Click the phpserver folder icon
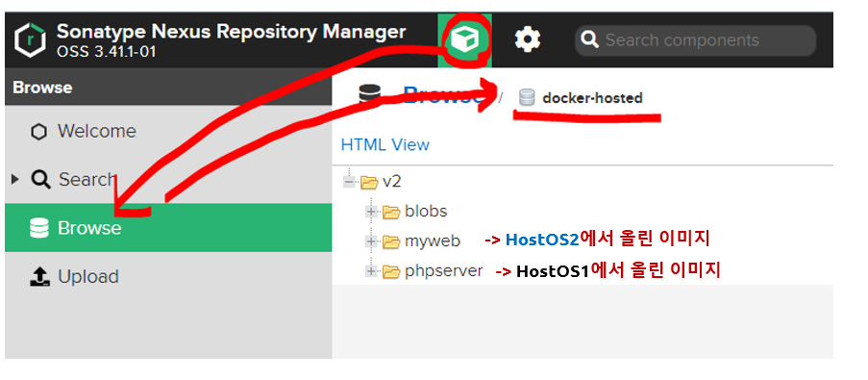 tap(391, 271)
